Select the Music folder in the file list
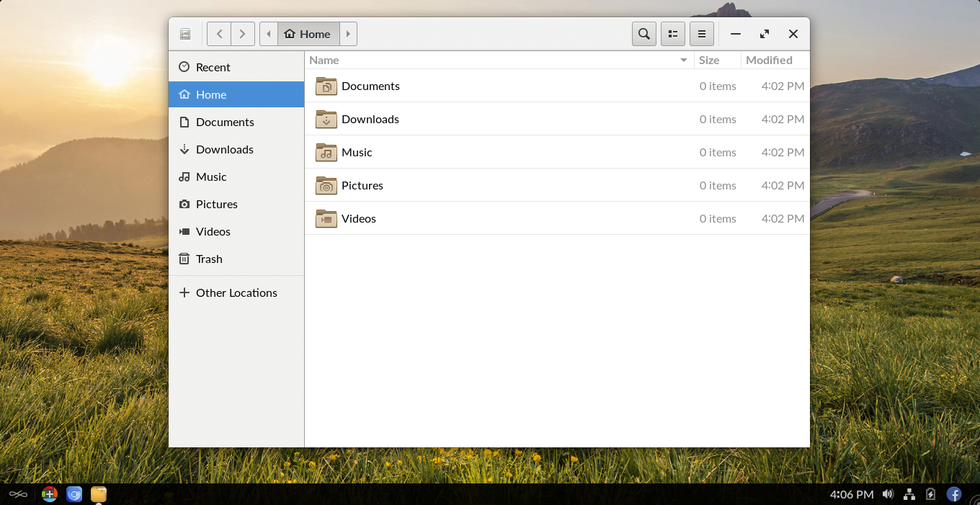 point(557,152)
